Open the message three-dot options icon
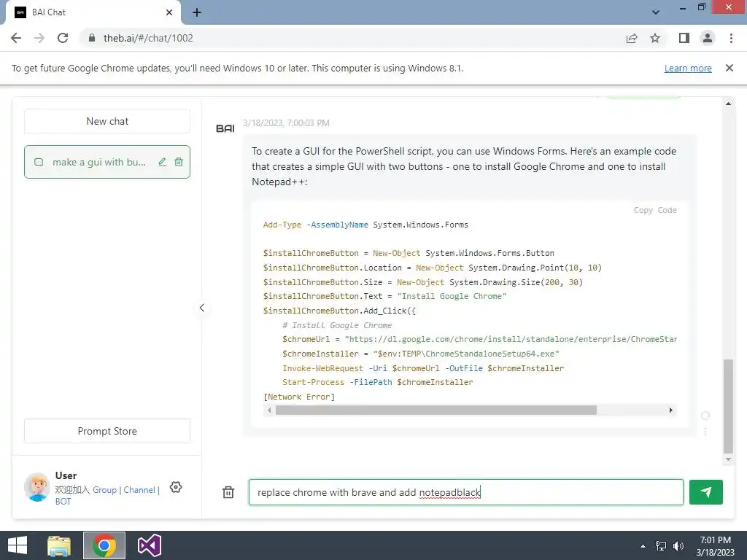Viewport: 747px width, 560px height. tap(705, 432)
